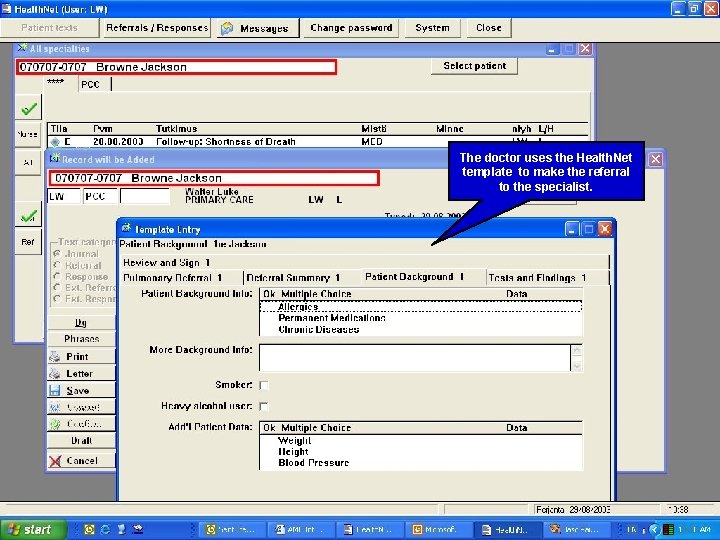
Task: Click the empty field next to PCC
Action: pos(145,196)
